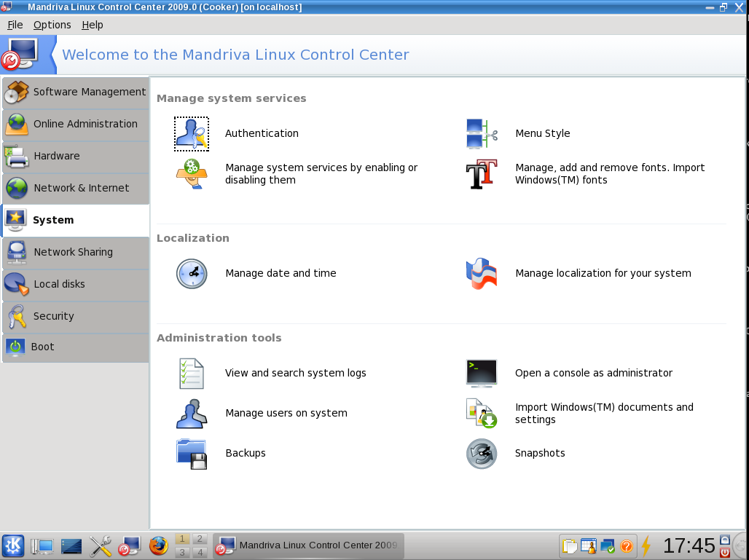Open the Options menu
The width and height of the screenshot is (749, 560).
[x=52, y=25]
